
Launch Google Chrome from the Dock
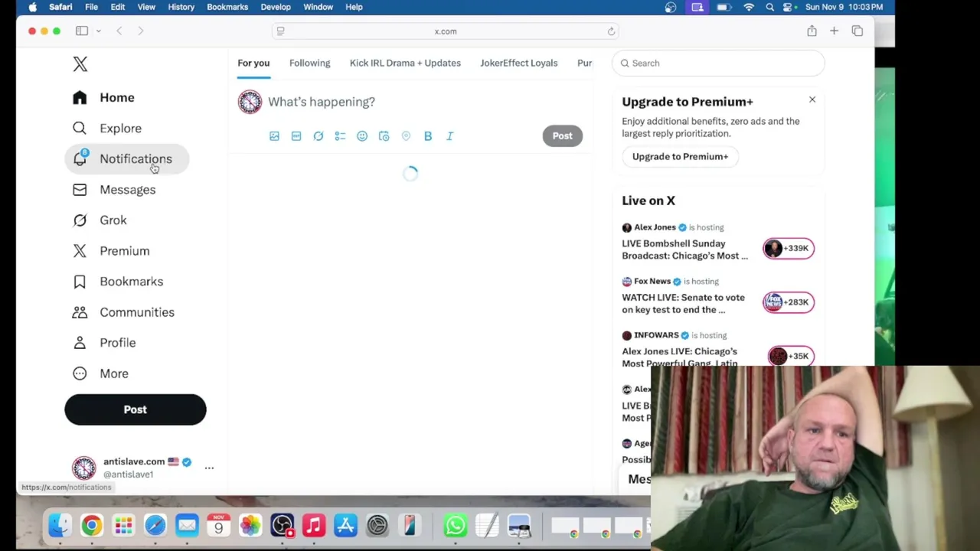[91, 526]
